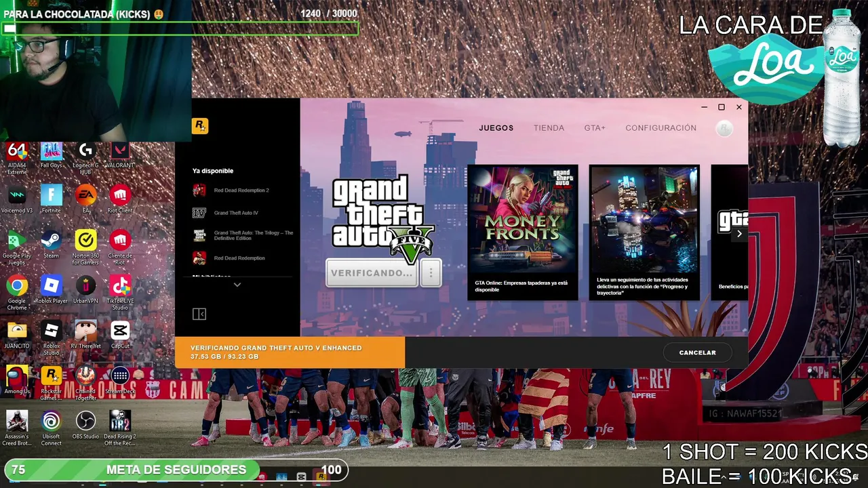Click the VERIFICANDO... button
The height and width of the screenshot is (488, 868).
[372, 273]
